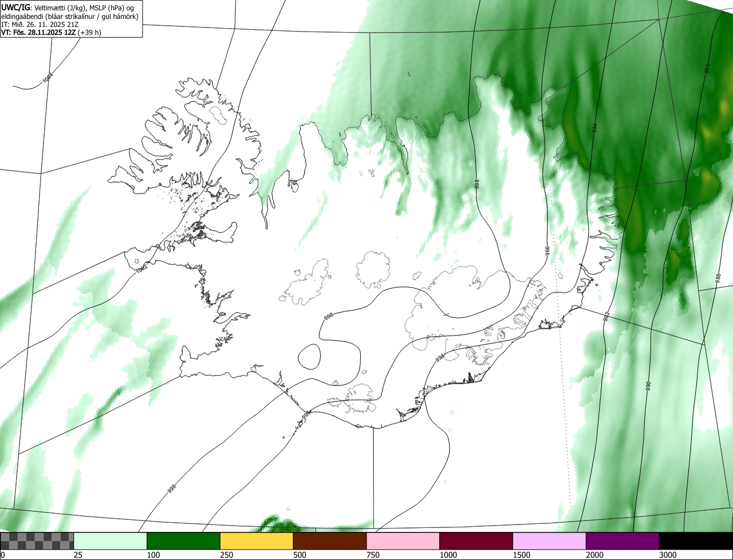The height and width of the screenshot is (560, 733).
Task: Click the black legend swatch above 3000
Action: click(696, 541)
